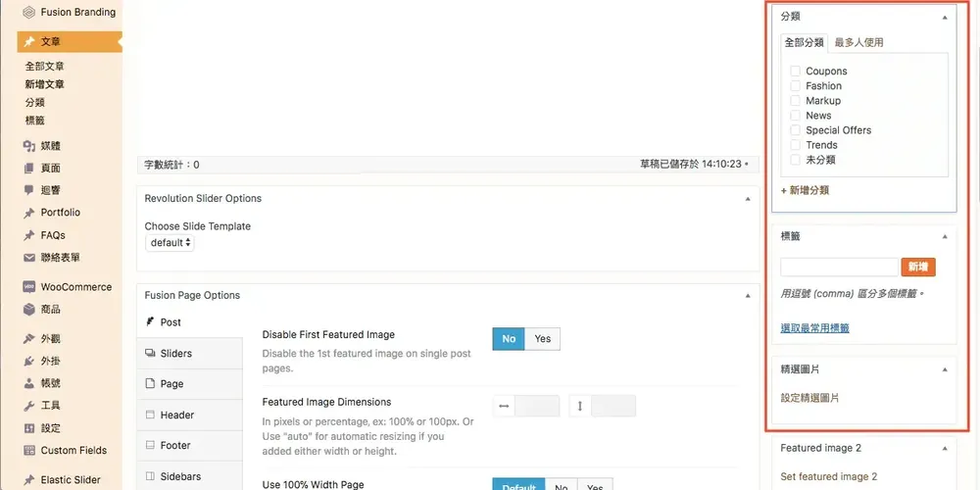This screenshot has width=980, height=490.
Task: Click the Header tab icon
Action: 150,415
